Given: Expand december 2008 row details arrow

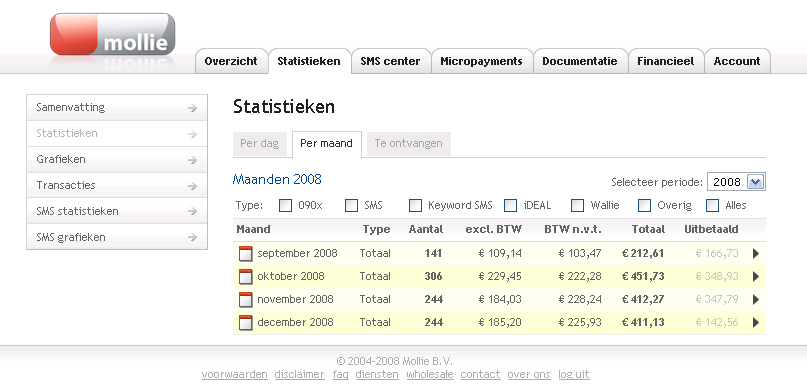Looking at the screenshot, I should pos(756,323).
